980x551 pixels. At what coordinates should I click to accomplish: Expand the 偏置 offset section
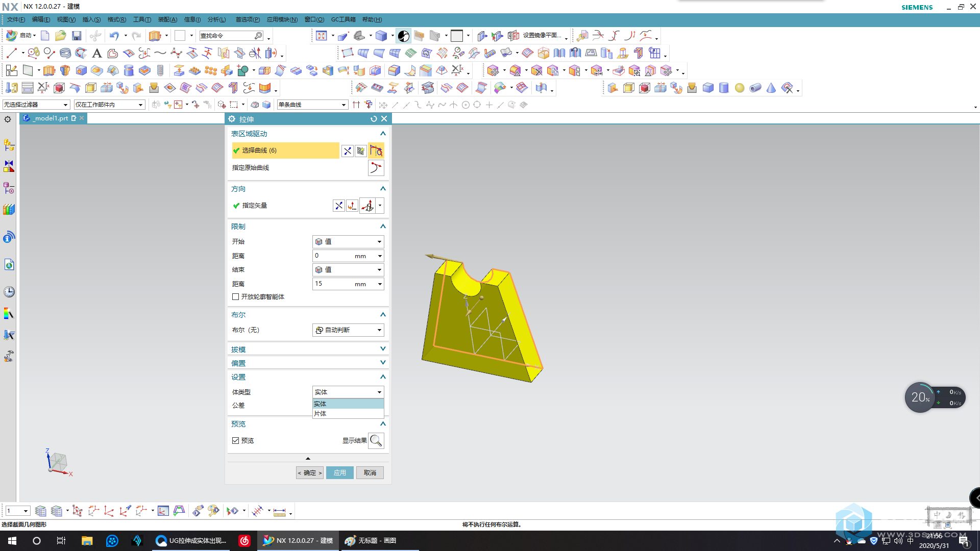(308, 363)
